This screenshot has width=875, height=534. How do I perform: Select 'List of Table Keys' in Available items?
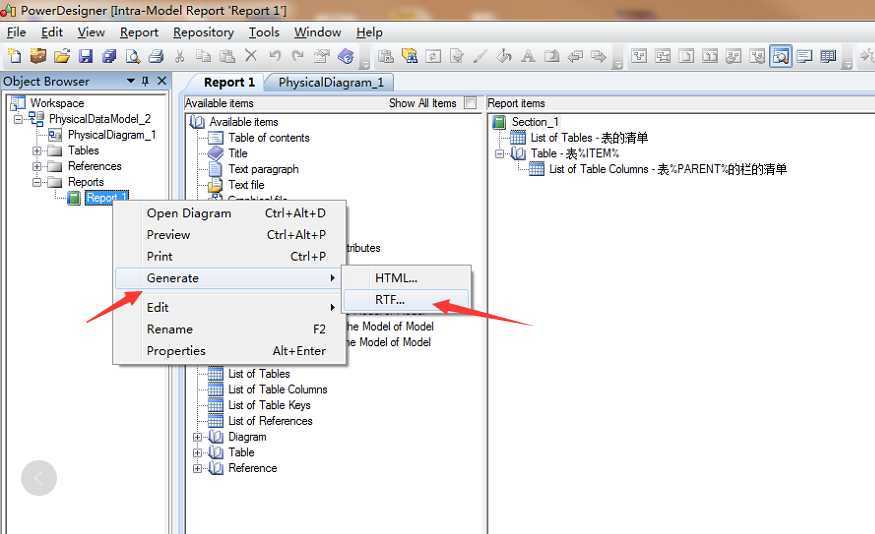coord(269,405)
